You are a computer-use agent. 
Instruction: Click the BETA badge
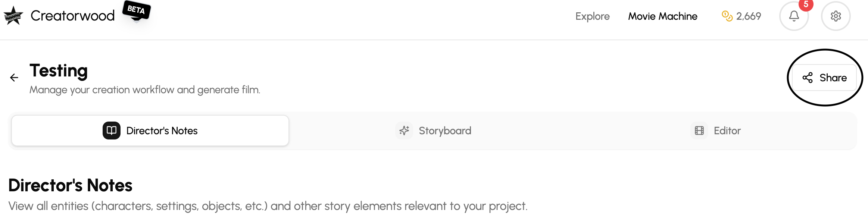pos(136,10)
